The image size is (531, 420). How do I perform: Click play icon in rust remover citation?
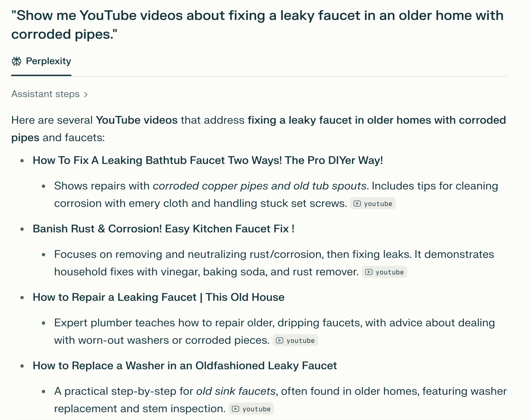369,272
